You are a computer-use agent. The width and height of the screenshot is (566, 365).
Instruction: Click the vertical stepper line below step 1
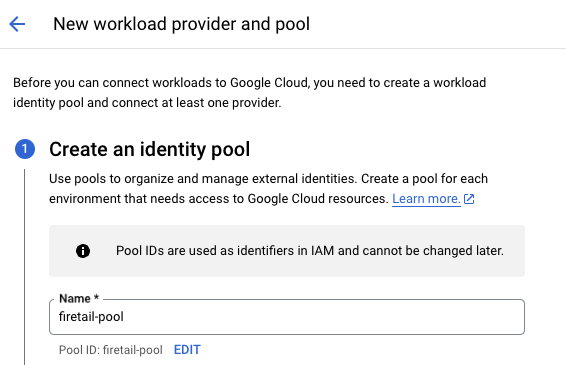pos(25,267)
